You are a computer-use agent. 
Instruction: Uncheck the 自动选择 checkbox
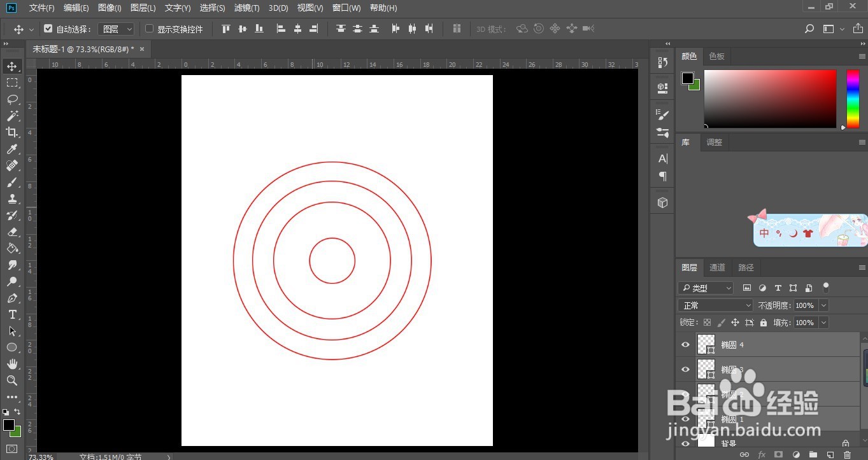point(48,29)
